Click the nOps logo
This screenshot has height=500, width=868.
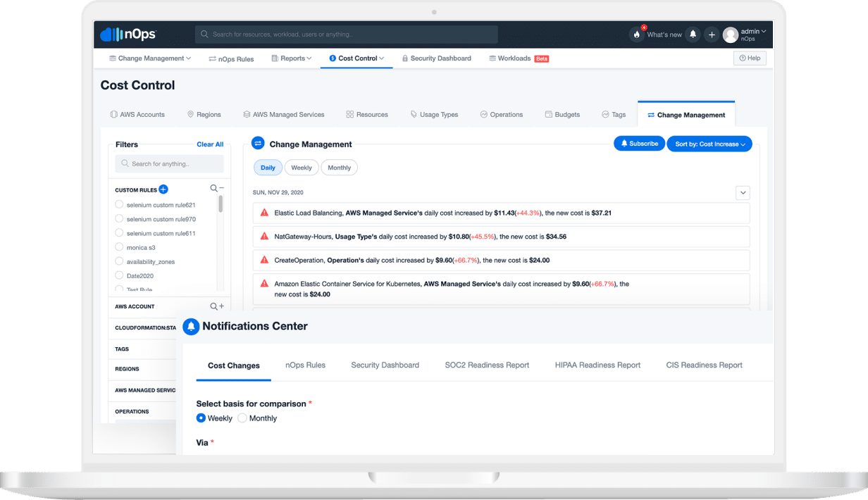128,34
